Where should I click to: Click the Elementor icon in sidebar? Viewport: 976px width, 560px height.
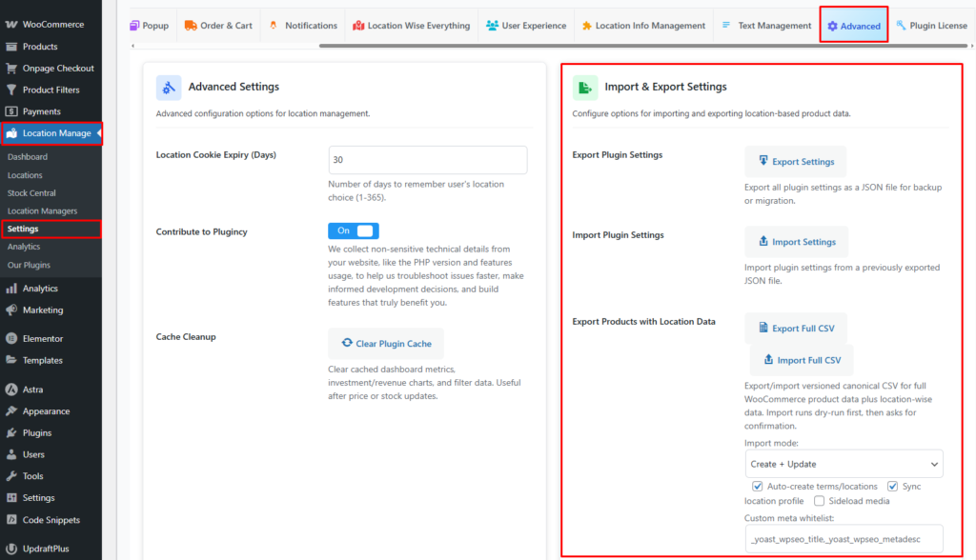[x=11, y=339]
